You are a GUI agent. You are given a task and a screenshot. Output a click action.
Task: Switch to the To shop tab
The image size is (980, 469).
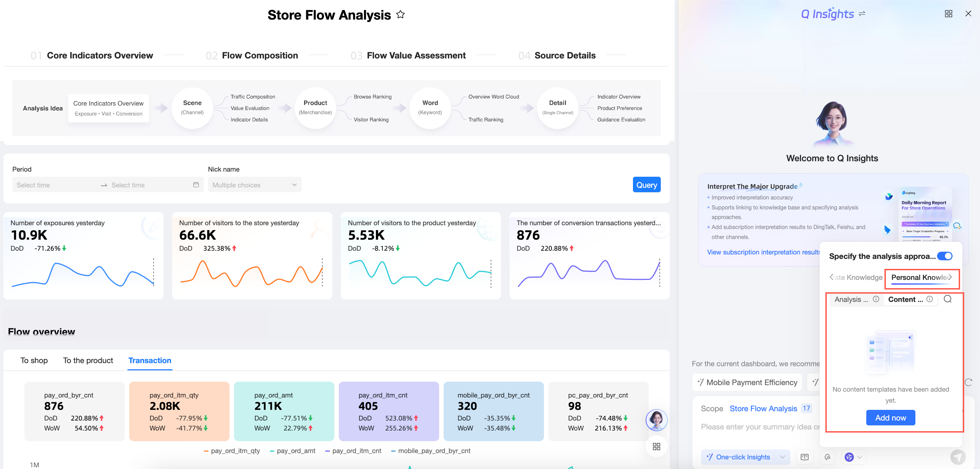[34, 360]
